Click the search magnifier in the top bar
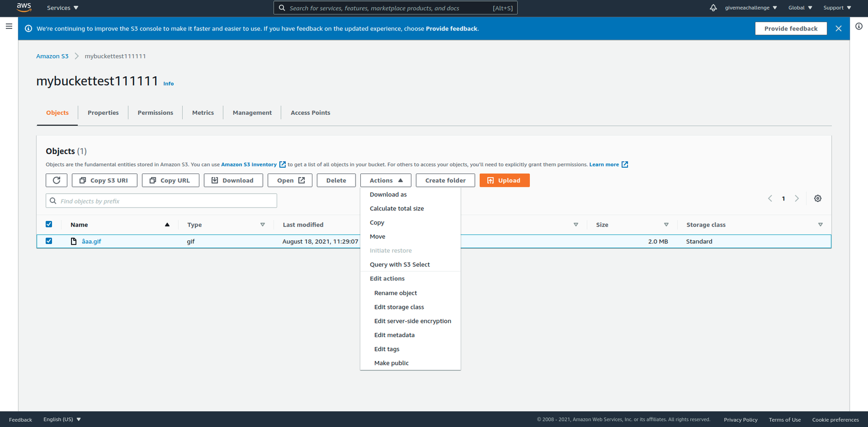Image resolution: width=868 pixels, height=427 pixels. coord(282,8)
